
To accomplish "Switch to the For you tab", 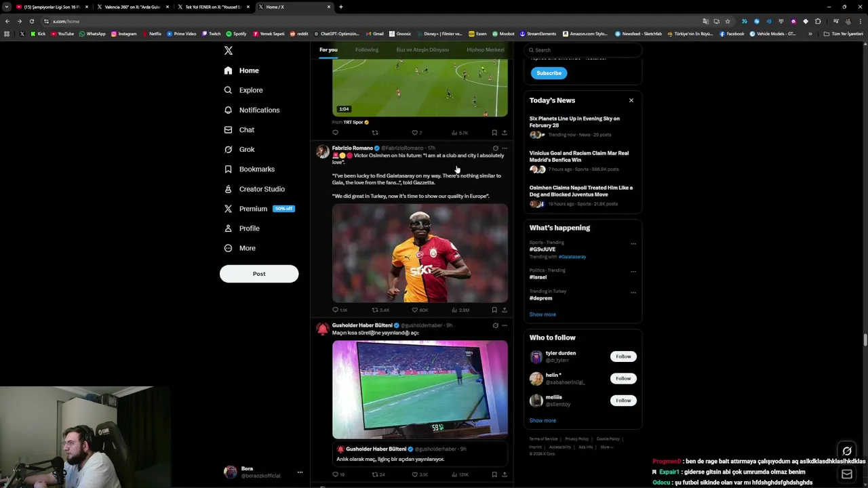I will point(328,49).
